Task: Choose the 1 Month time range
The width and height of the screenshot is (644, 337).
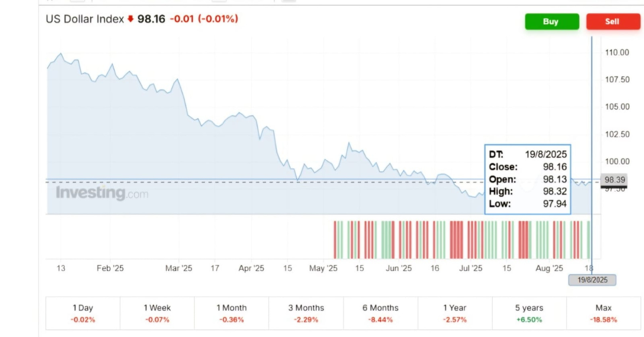Action: point(231,313)
